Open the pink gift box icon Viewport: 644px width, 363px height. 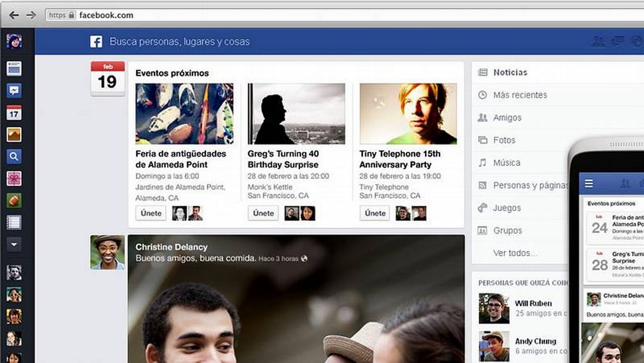pos(14,178)
